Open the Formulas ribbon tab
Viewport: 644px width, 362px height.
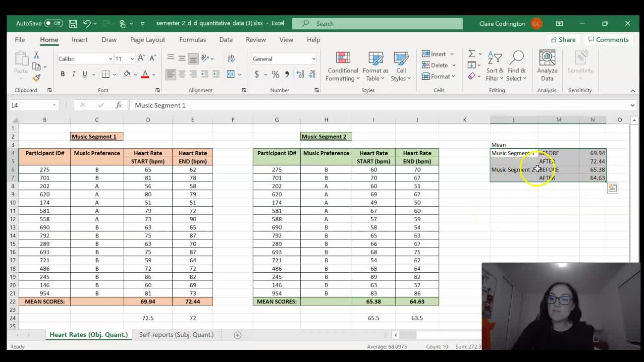coord(192,40)
